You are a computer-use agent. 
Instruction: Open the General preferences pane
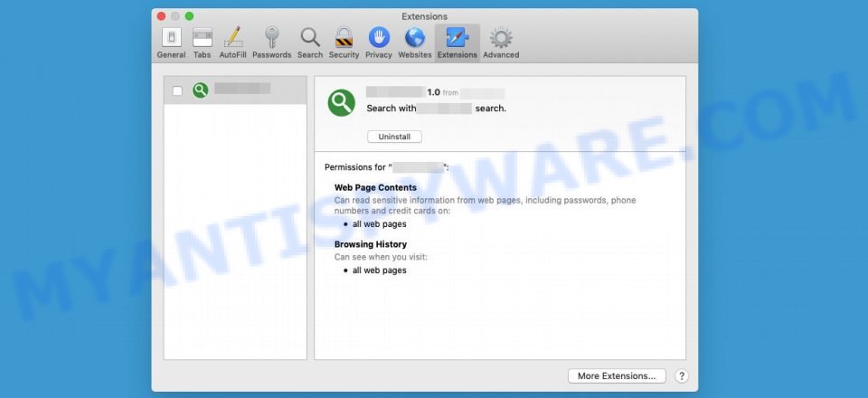171,43
